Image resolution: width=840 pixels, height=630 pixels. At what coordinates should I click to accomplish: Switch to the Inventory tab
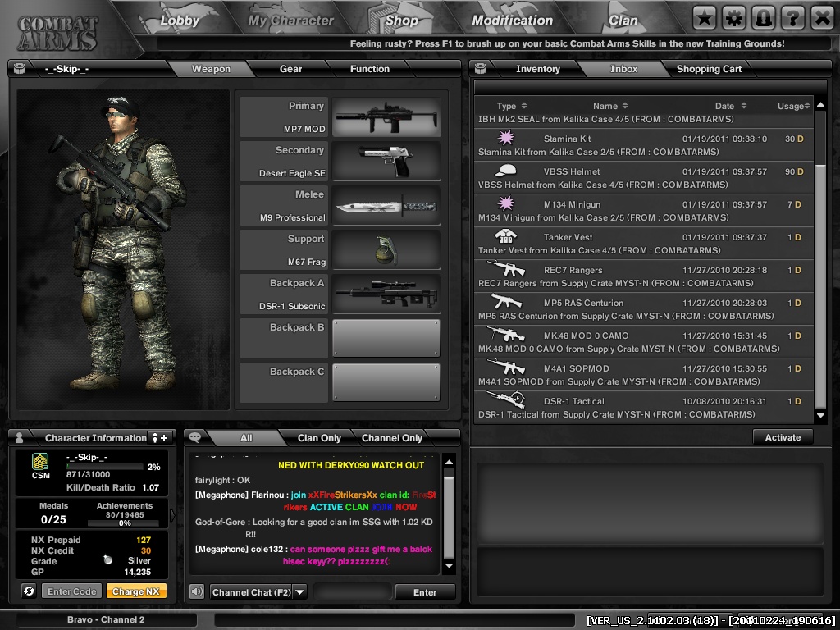(x=538, y=69)
